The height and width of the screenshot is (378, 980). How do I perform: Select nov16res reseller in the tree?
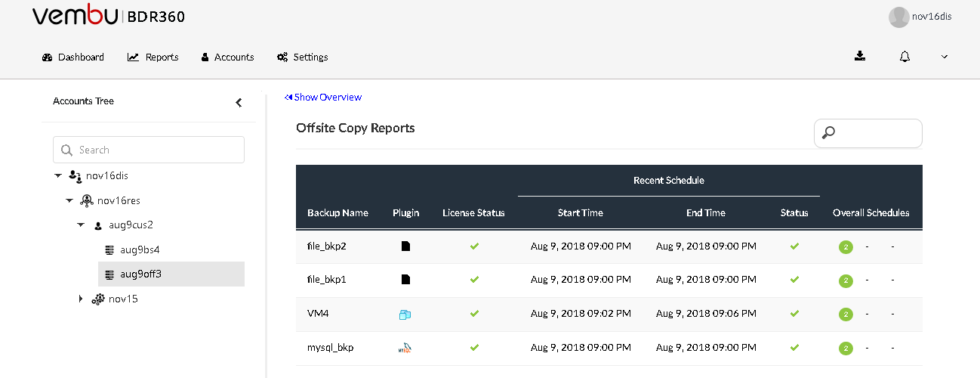119,200
